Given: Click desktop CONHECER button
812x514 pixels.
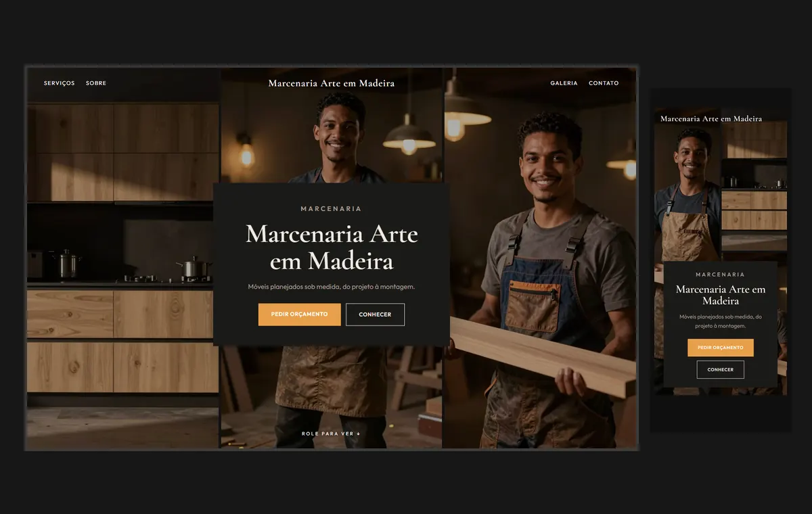Looking at the screenshot, I should click(375, 314).
